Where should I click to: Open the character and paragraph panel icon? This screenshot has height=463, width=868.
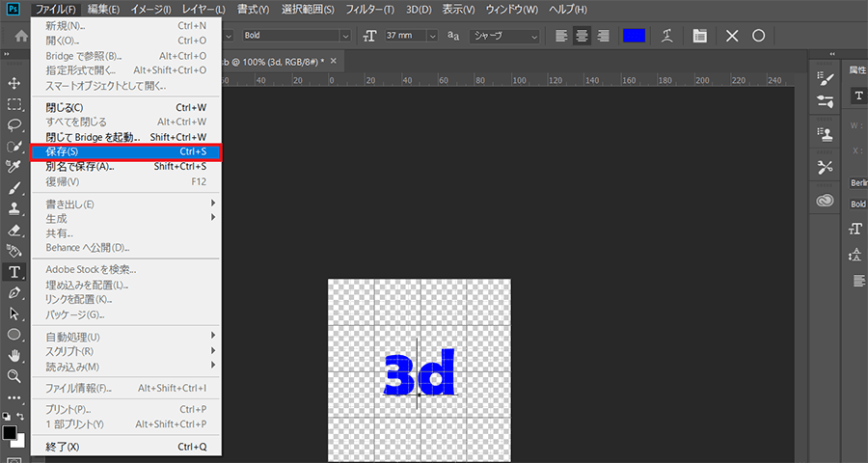699,36
